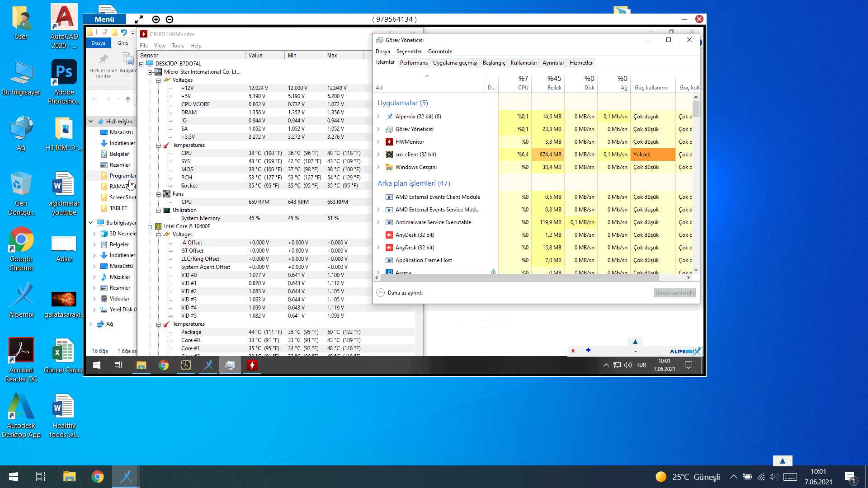Click the remote Windows Start button

(x=96, y=365)
